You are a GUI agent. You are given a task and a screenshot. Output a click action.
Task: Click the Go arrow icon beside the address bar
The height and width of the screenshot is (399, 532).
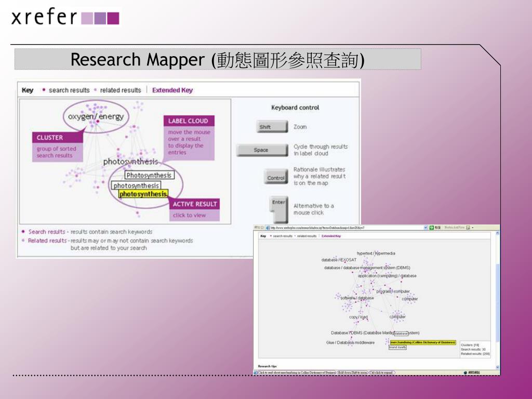coord(432,228)
